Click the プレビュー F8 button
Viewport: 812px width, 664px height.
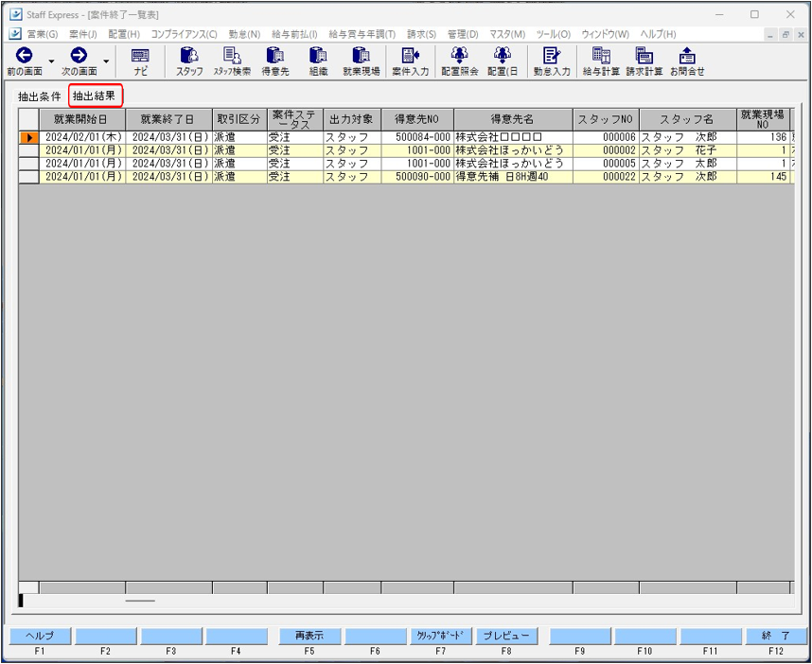[x=506, y=636]
